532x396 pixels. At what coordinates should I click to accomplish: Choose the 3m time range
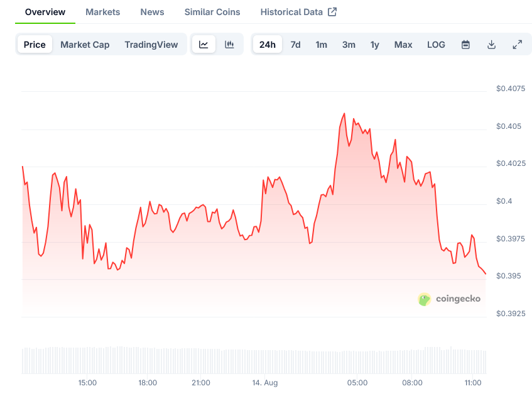(349, 45)
